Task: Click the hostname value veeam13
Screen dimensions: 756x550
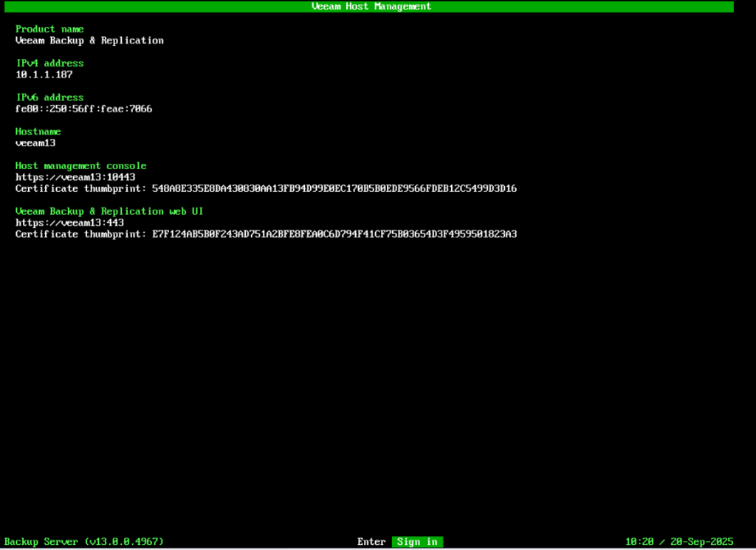Action: (35, 142)
